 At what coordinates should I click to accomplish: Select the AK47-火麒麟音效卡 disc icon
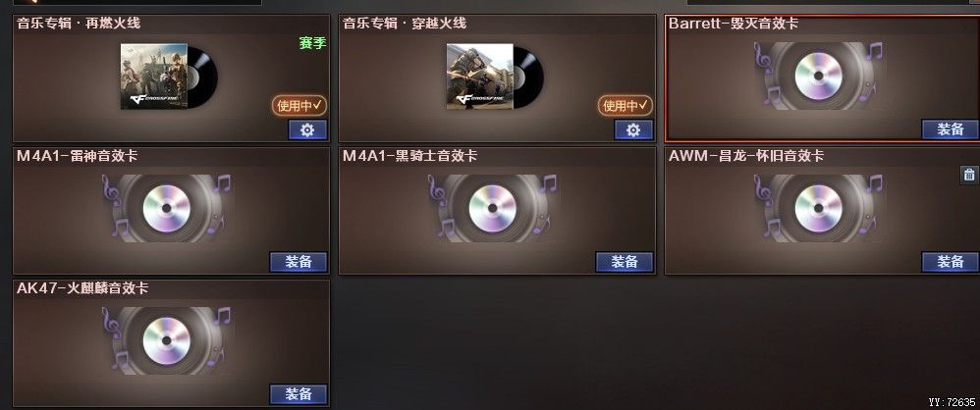pyautogui.click(x=166, y=340)
